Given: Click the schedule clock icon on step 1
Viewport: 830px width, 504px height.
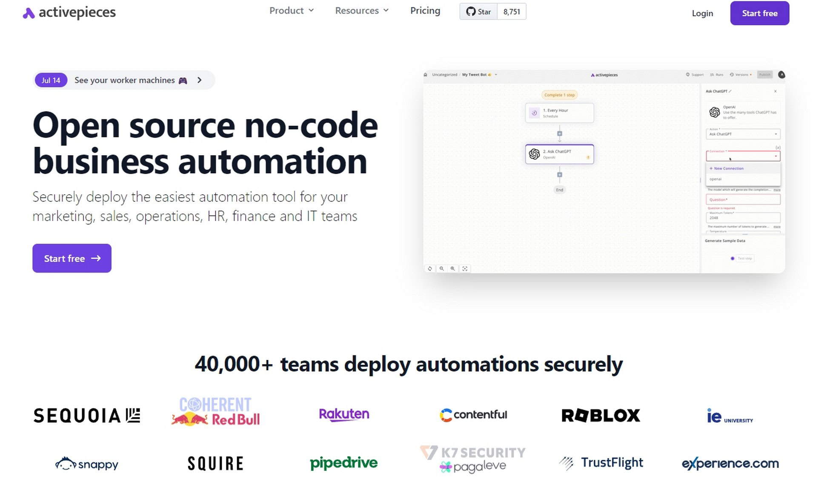Looking at the screenshot, I should click(x=534, y=113).
